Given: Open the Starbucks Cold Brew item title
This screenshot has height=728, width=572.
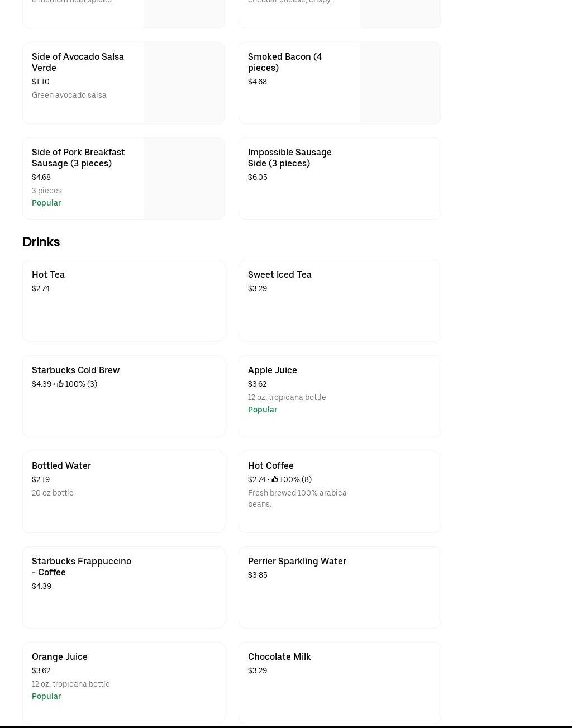Looking at the screenshot, I should (75, 370).
